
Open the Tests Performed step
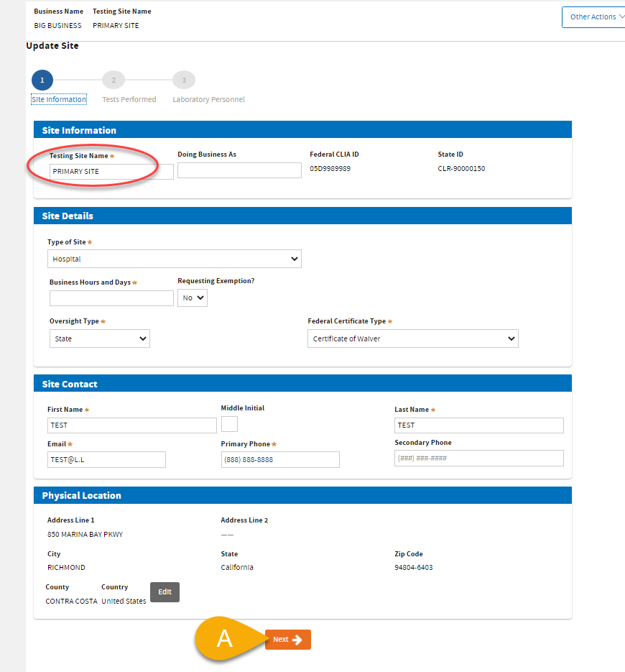pyautogui.click(x=129, y=99)
